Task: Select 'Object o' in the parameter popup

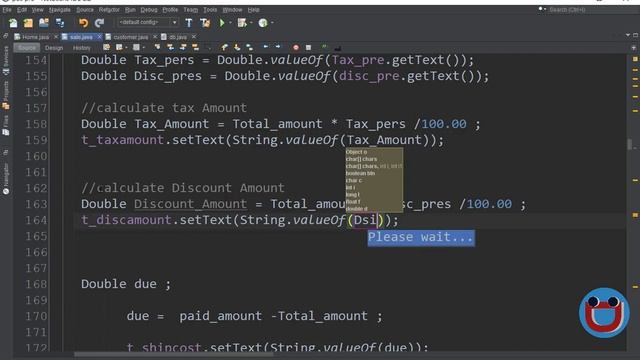Action: tap(356, 152)
